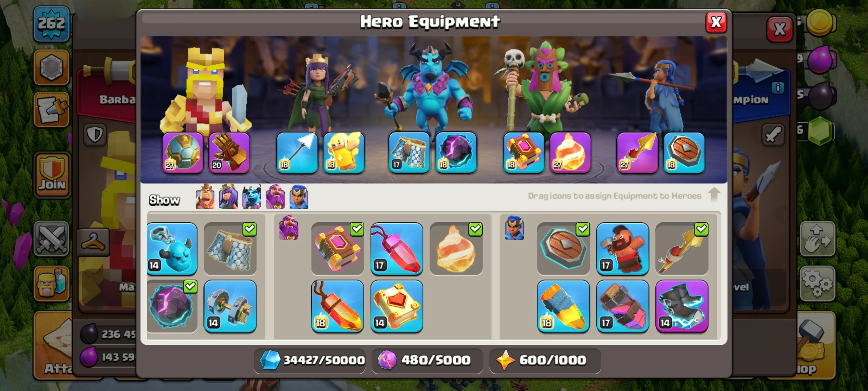This screenshot has height=391, width=868.
Task: Open the hero skin hanger button
Action: (93, 242)
